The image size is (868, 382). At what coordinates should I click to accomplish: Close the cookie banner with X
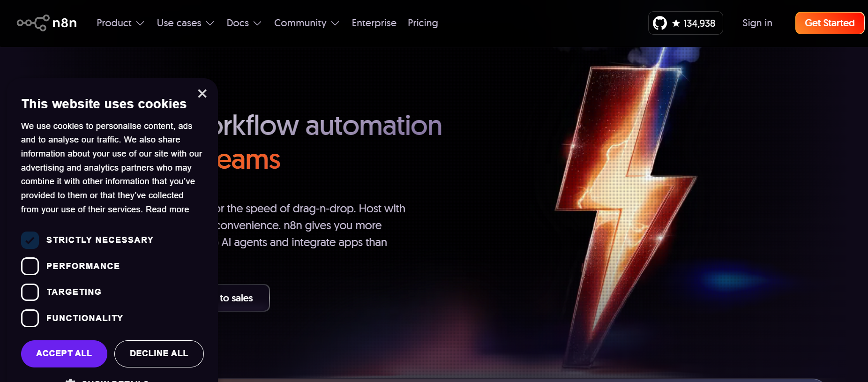[202, 94]
